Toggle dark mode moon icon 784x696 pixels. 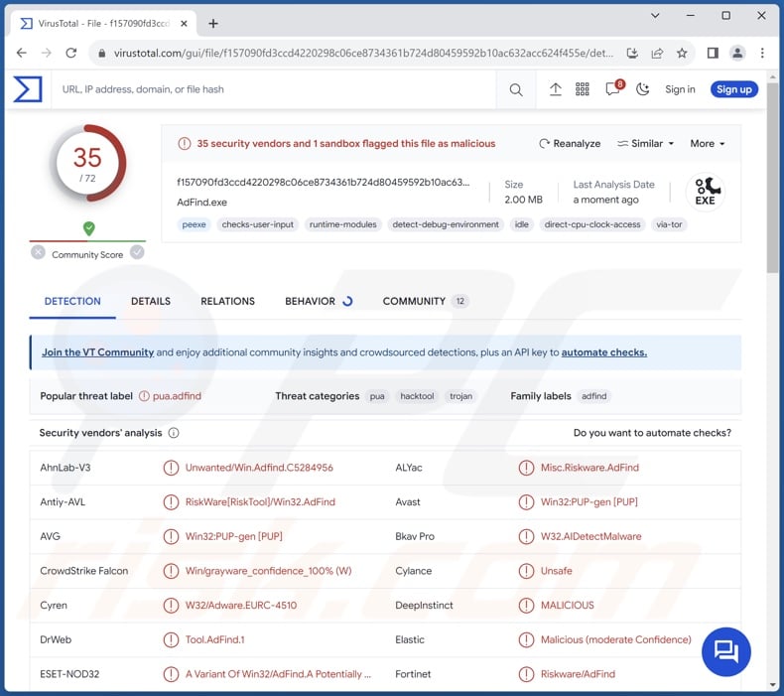click(x=642, y=89)
